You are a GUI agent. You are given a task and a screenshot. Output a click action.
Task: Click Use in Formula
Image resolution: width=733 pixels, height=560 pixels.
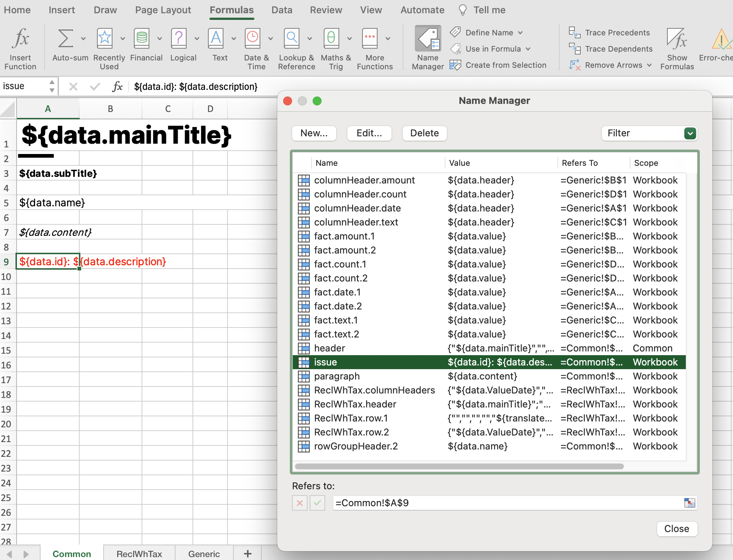point(493,49)
